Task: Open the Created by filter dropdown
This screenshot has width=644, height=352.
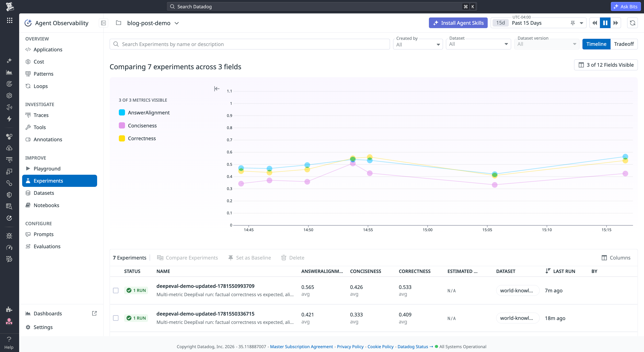Action: 418,44
